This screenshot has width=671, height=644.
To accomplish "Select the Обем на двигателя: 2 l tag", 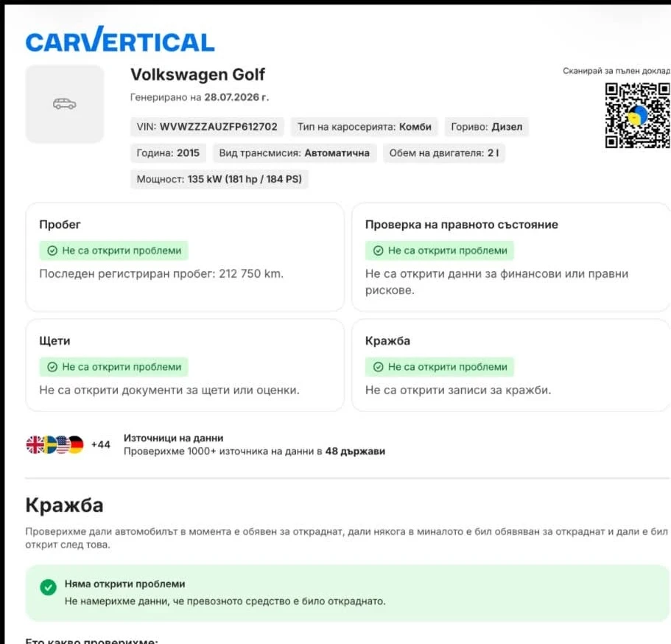I will [x=443, y=153].
